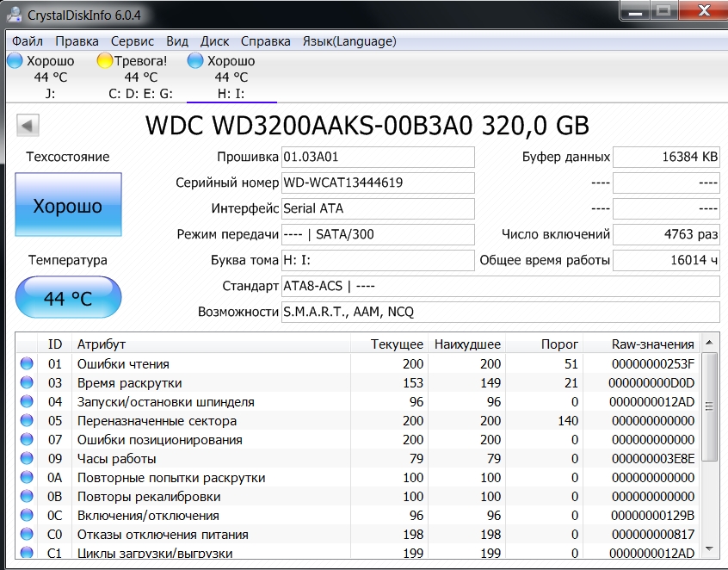
Task: Select the Часы работы attribute row
Action: 359,459
